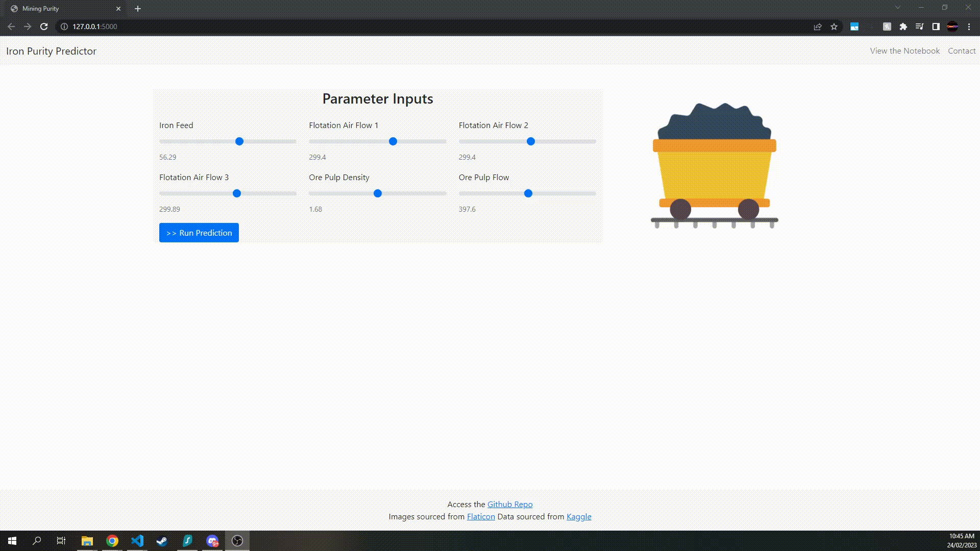
Task: Open the View the Notebook link
Action: coord(904,51)
